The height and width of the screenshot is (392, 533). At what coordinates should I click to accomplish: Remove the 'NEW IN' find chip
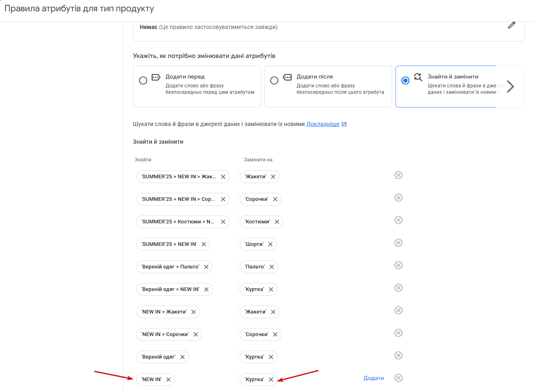(168, 380)
